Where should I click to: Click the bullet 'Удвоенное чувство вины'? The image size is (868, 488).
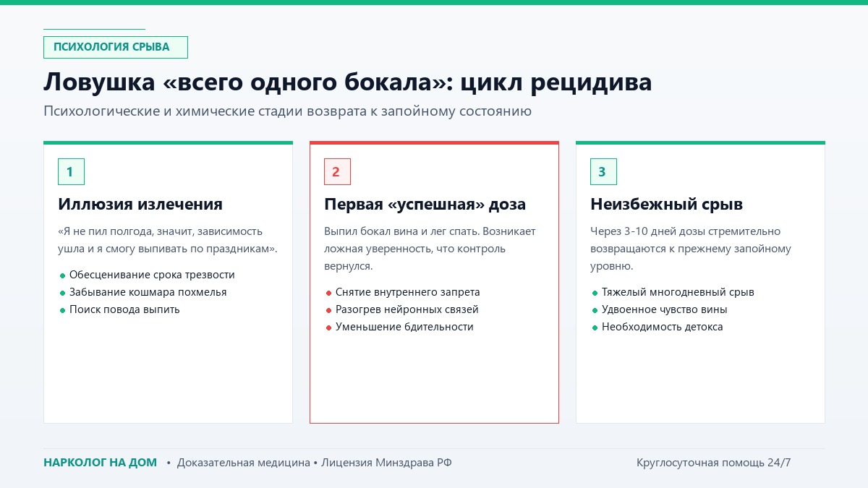click(664, 309)
